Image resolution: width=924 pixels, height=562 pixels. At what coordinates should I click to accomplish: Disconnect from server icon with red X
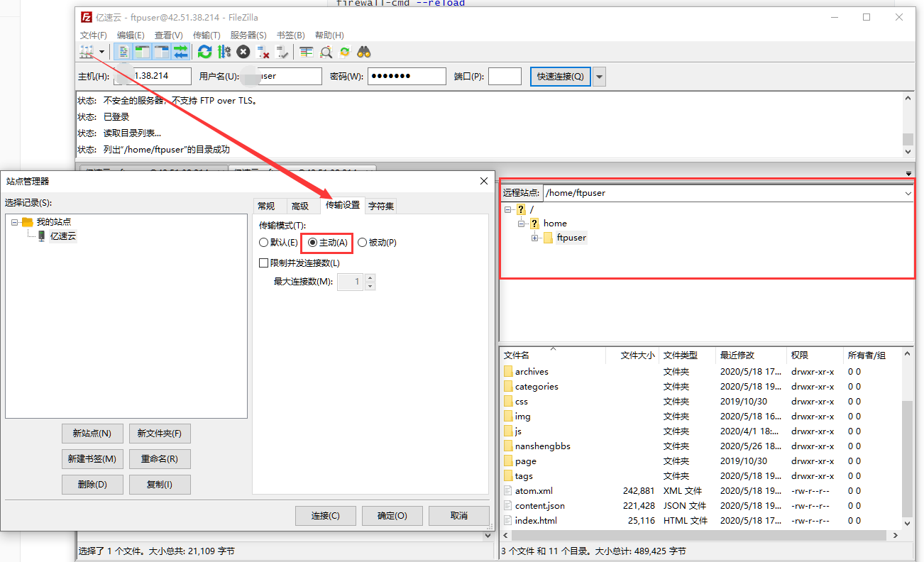[263, 52]
